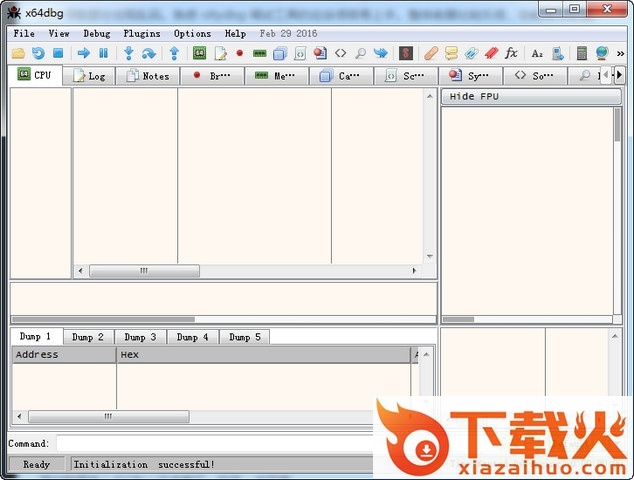The width and height of the screenshot is (634, 480).
Task: Click the Calculator toolbar icon
Action: click(x=582, y=53)
